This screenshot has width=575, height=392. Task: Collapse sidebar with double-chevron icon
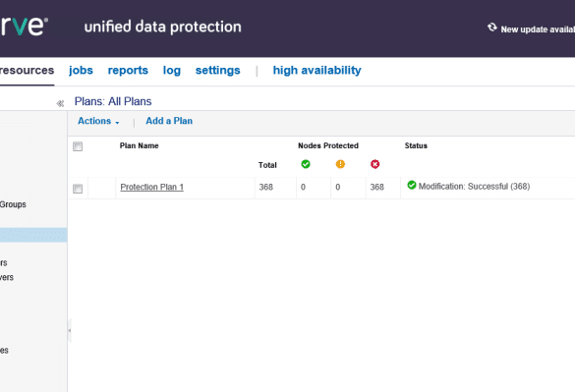[60, 104]
